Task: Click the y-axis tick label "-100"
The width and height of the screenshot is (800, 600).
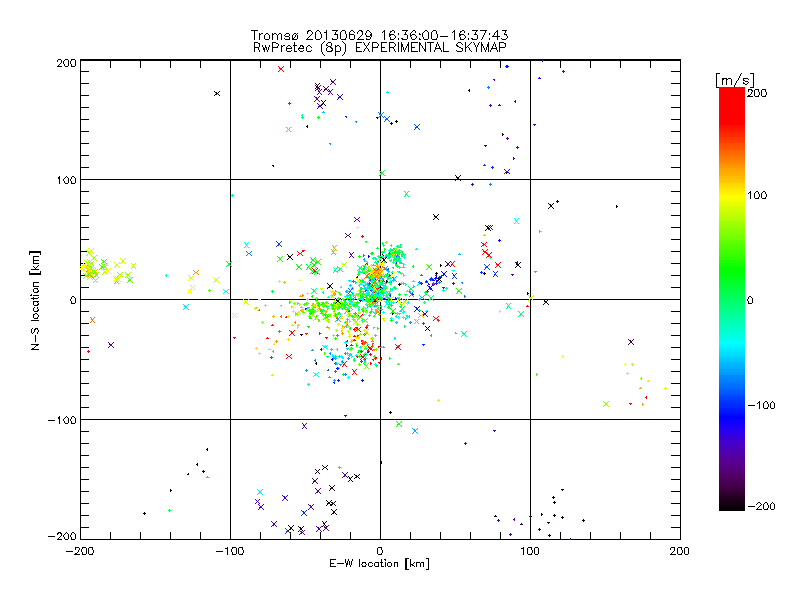Action: coord(62,420)
